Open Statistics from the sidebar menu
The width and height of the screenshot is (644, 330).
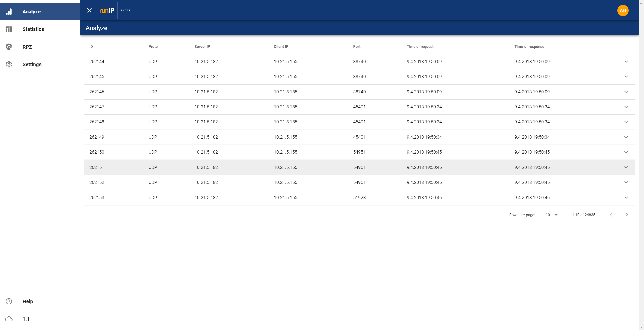tap(33, 29)
